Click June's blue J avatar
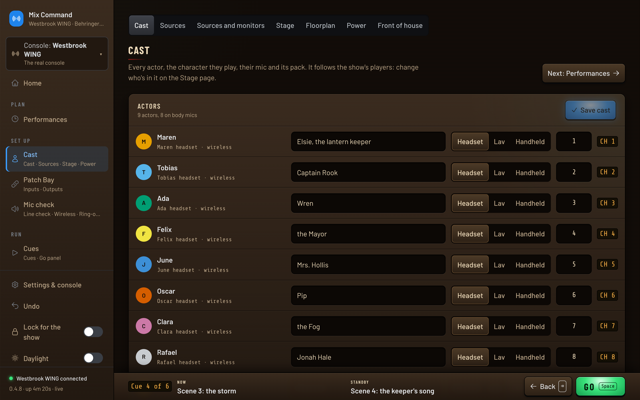Screen dimensions: 640x400 coord(144,264)
